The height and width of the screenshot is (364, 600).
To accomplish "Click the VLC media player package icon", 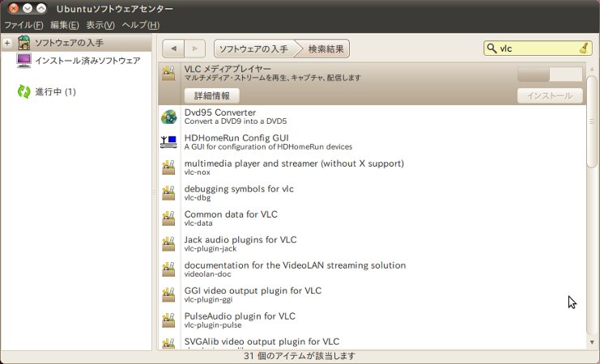I will click(168, 74).
